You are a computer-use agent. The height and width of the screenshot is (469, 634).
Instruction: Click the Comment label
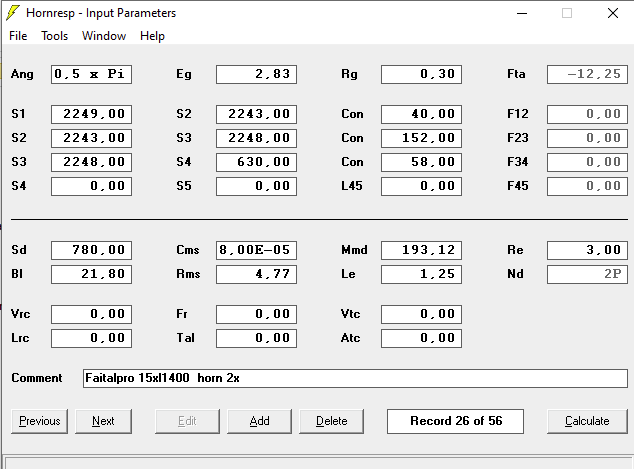[37, 378]
